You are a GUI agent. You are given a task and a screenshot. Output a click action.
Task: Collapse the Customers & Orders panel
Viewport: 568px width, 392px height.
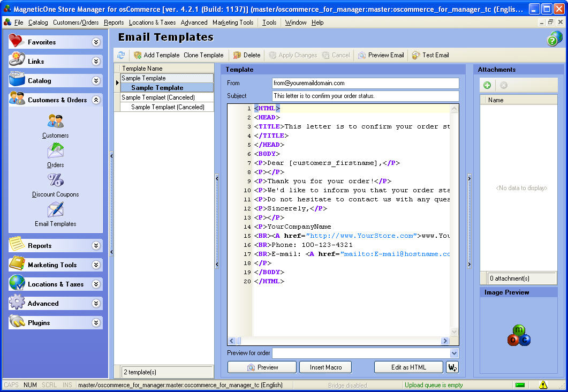[96, 100]
